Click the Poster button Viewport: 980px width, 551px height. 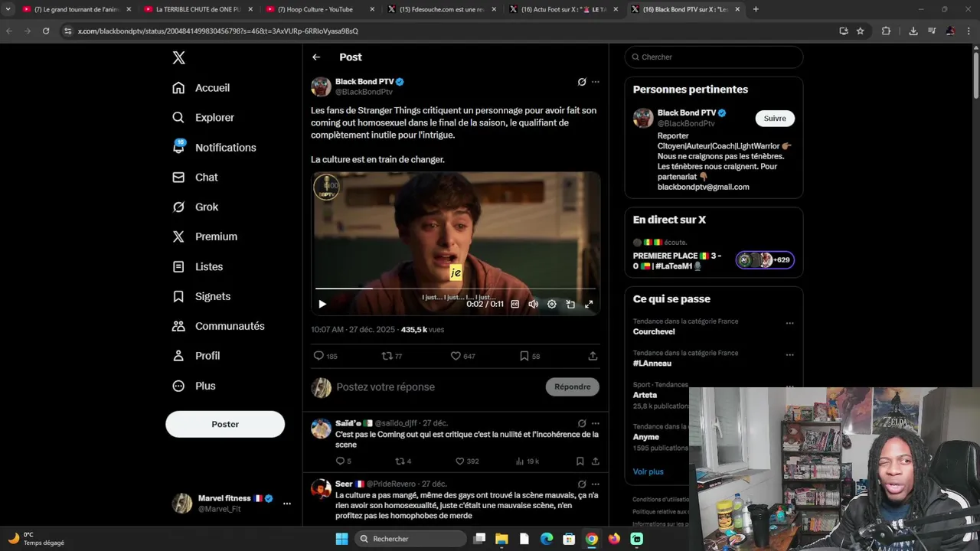coord(225,424)
